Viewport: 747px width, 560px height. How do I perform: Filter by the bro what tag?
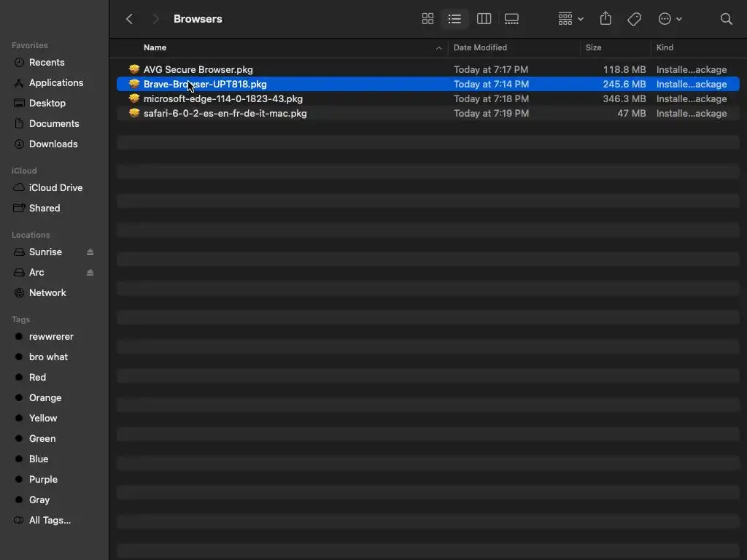48,357
